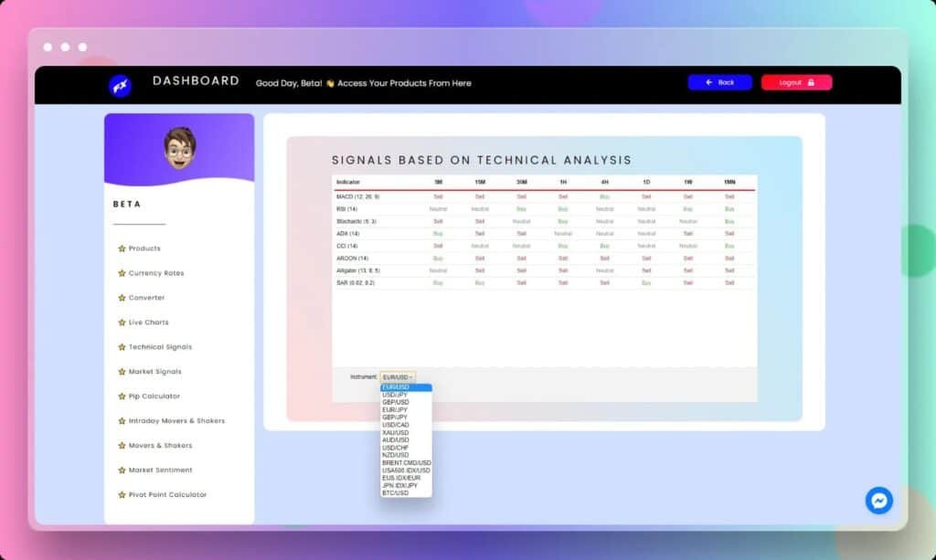
Task: Open the Facebook Messenger chat bubble
Action: pos(877,500)
